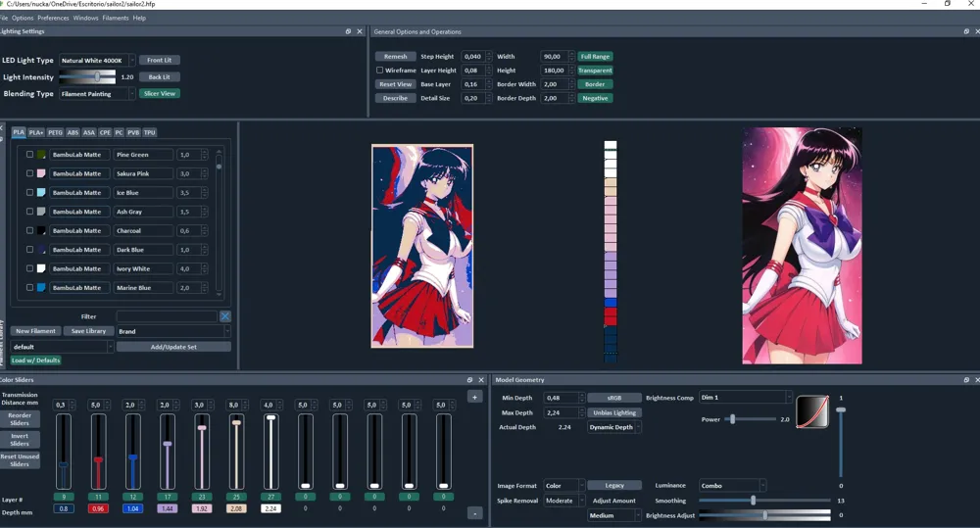
Task: Check the Ash Gray filament checkbox
Action: click(29, 212)
